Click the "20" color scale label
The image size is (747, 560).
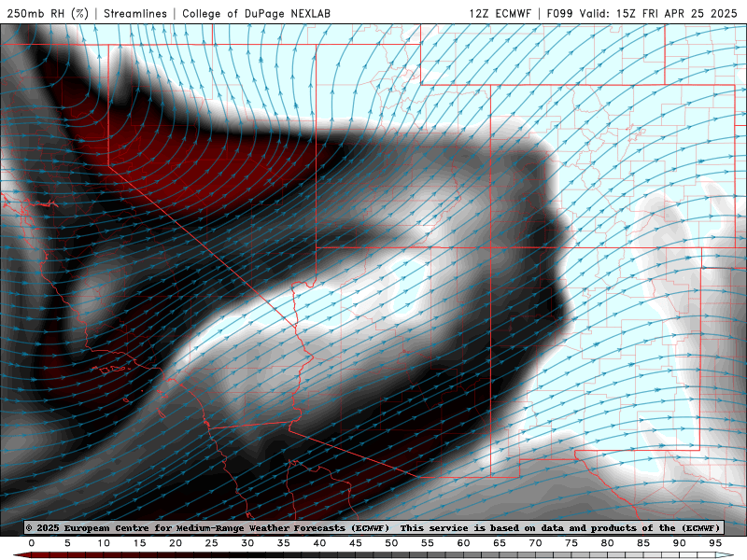pyautogui.click(x=176, y=543)
